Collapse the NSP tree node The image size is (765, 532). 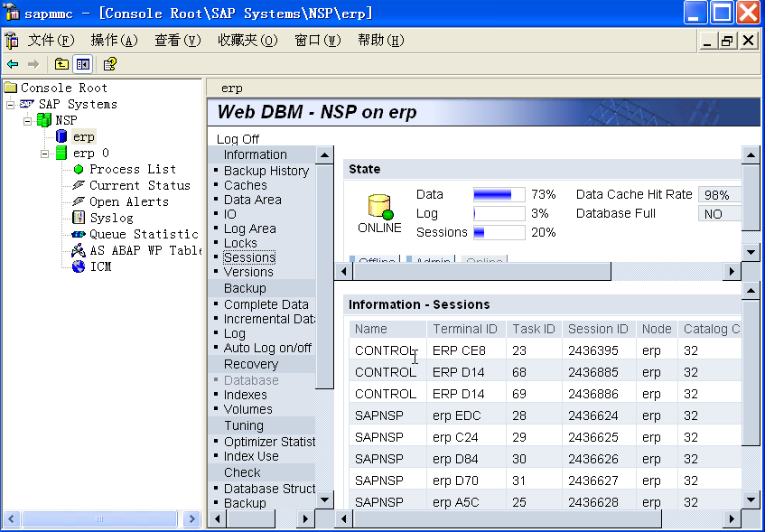point(27,120)
